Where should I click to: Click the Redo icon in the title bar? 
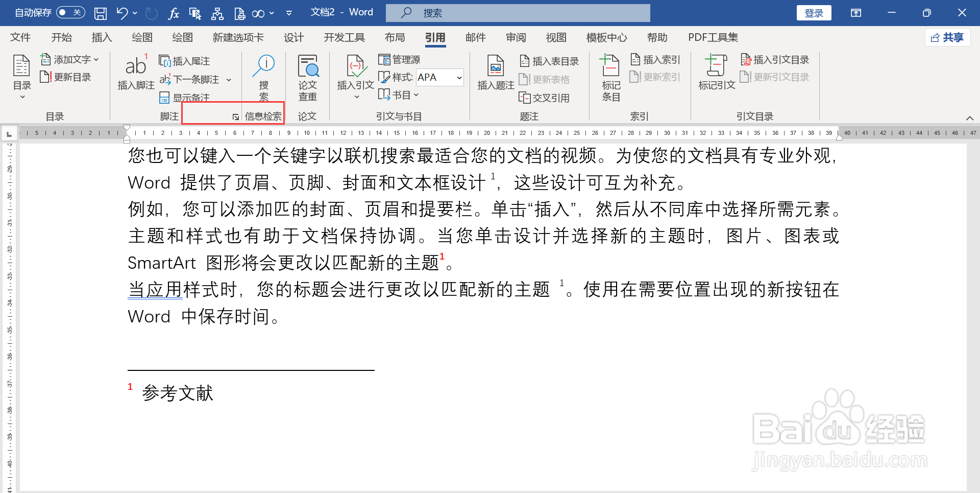click(x=151, y=13)
